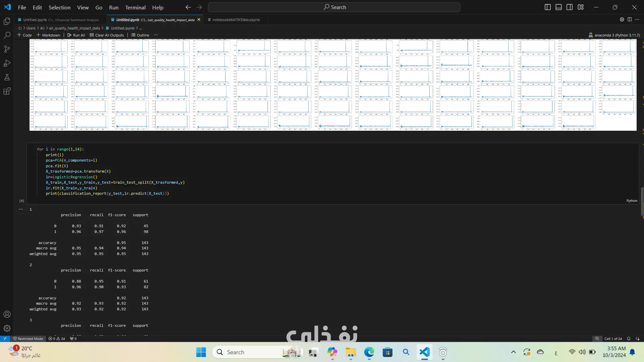Open the Testing flask view
The width and height of the screenshot is (644, 362).
7,77
